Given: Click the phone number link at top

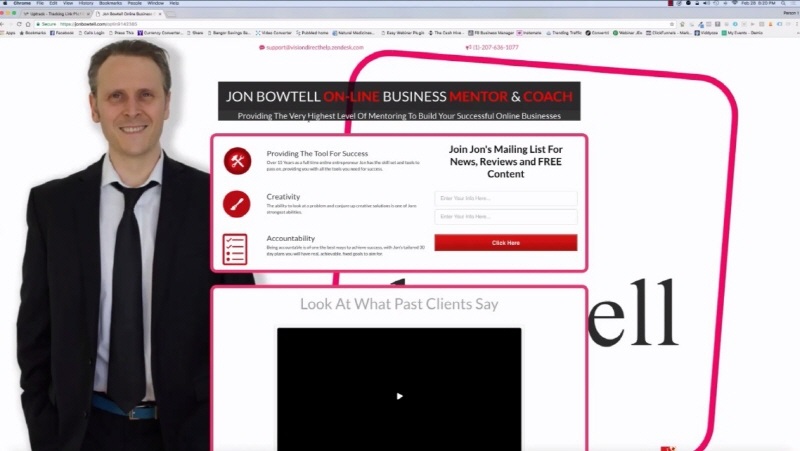Looking at the screenshot, I should click(492, 47).
